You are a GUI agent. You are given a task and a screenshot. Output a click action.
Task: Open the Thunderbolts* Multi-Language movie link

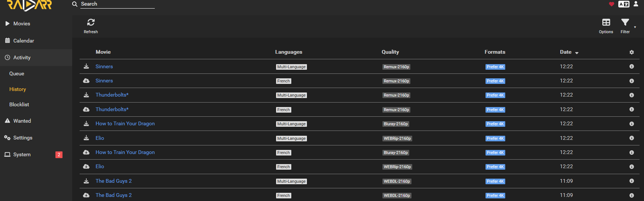coord(112,95)
